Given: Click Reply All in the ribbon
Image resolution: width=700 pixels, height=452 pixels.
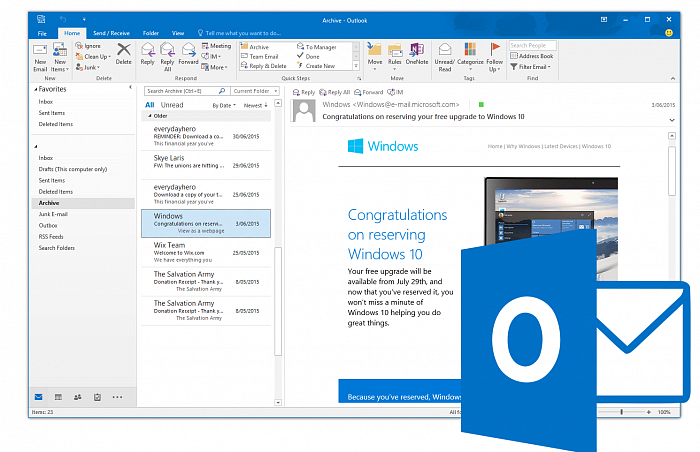Looking at the screenshot, I should coord(167,55).
